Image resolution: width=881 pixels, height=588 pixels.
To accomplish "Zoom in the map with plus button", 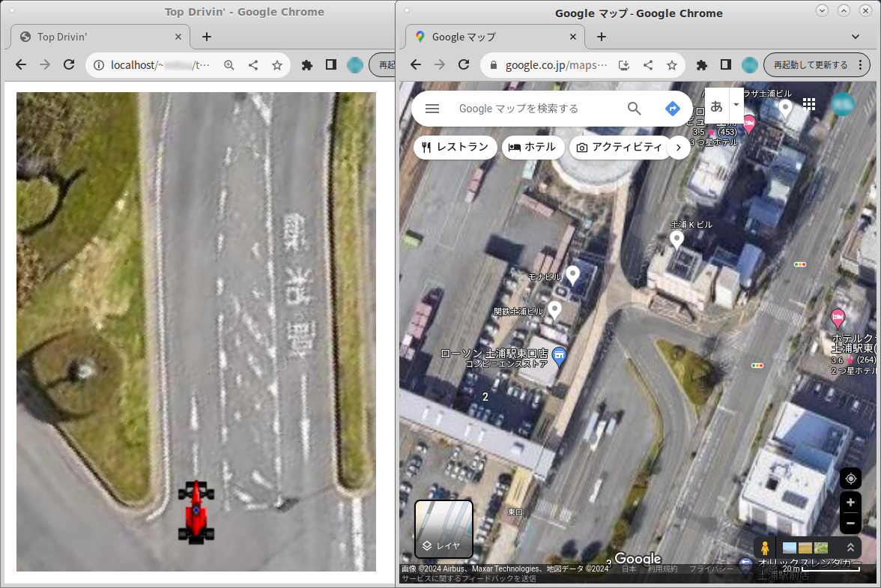I will [x=850, y=503].
